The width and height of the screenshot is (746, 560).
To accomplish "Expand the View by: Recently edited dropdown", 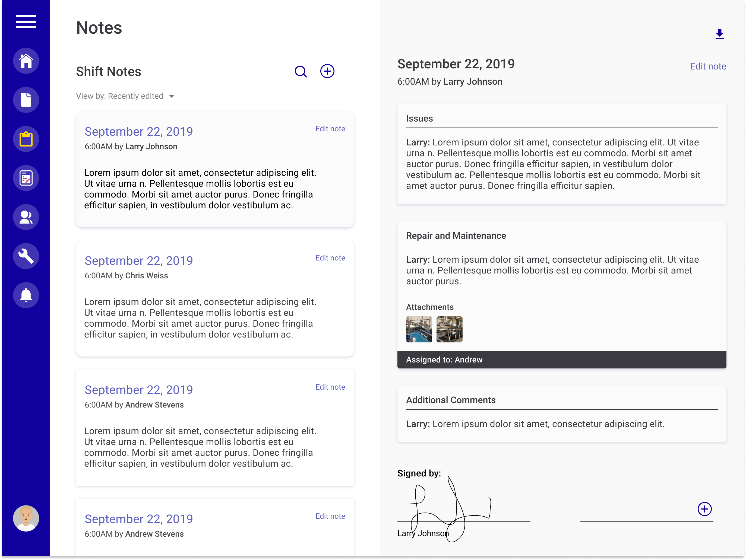I will [125, 96].
